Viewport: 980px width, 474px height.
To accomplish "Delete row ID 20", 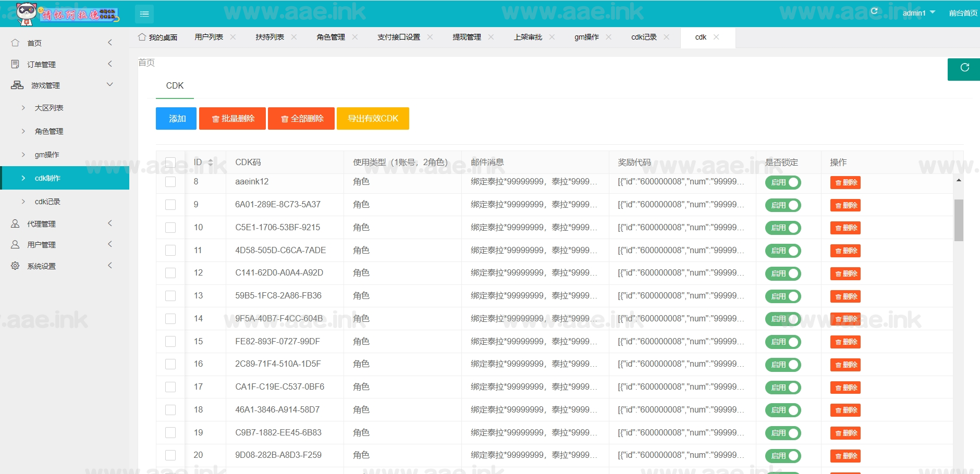I will click(846, 456).
